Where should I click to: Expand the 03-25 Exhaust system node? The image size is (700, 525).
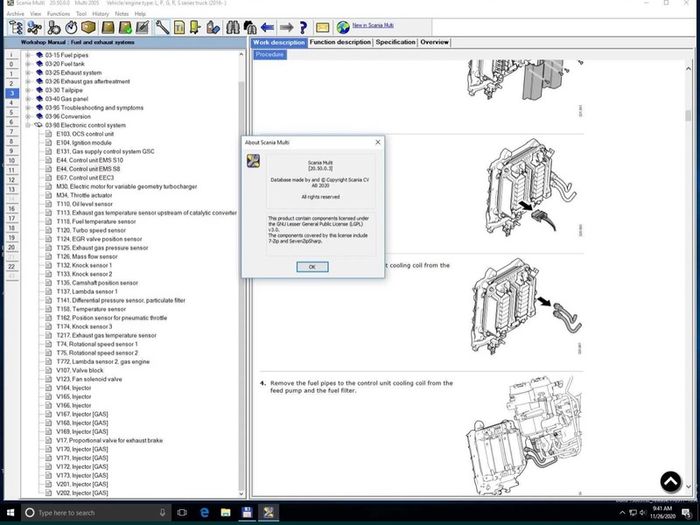(28, 73)
